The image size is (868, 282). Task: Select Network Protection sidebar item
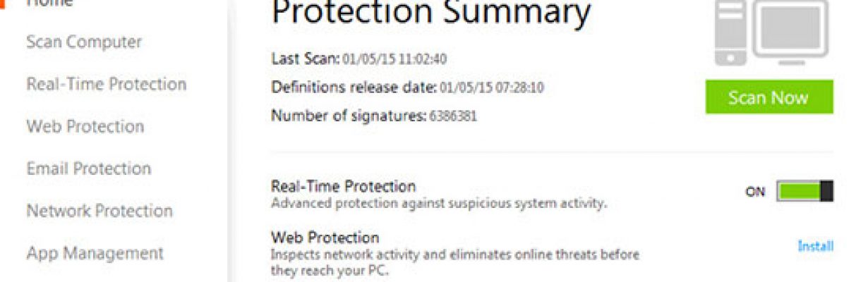[100, 211]
